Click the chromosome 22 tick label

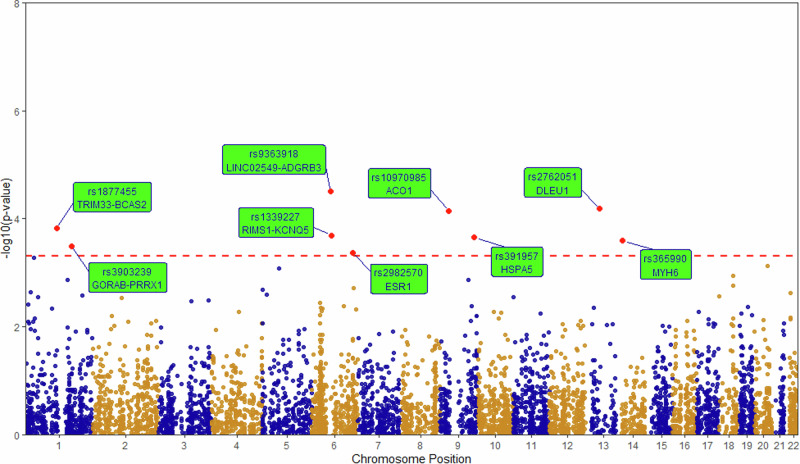click(790, 442)
